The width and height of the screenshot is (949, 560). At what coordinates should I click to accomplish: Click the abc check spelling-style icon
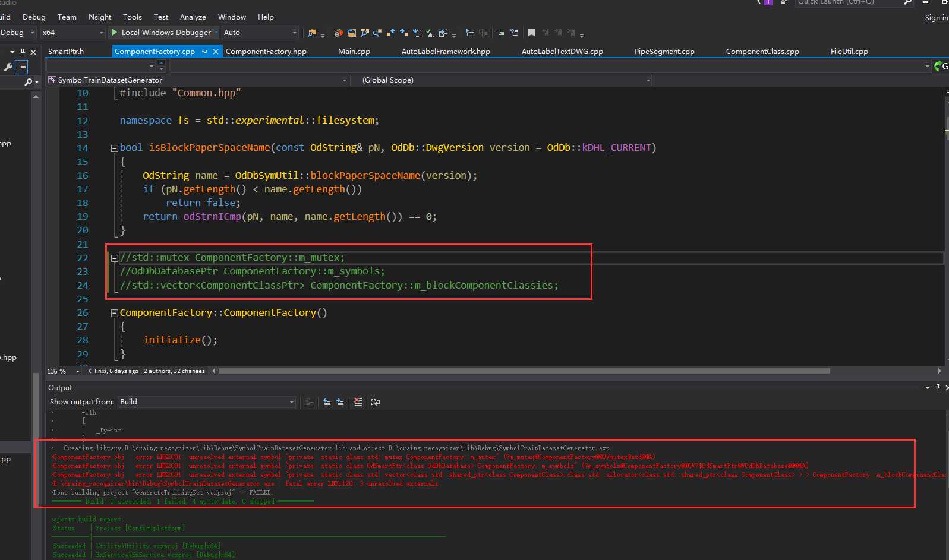(430, 33)
